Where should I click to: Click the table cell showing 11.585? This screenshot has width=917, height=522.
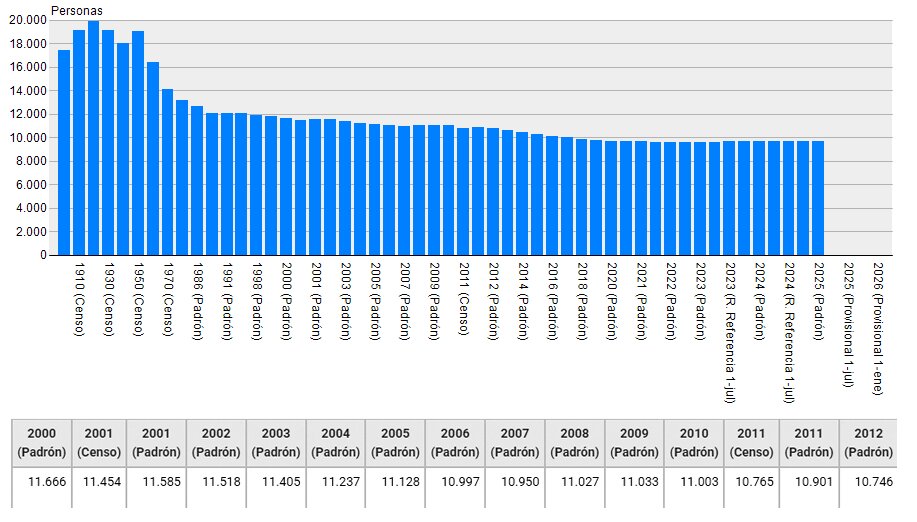[x=156, y=488]
